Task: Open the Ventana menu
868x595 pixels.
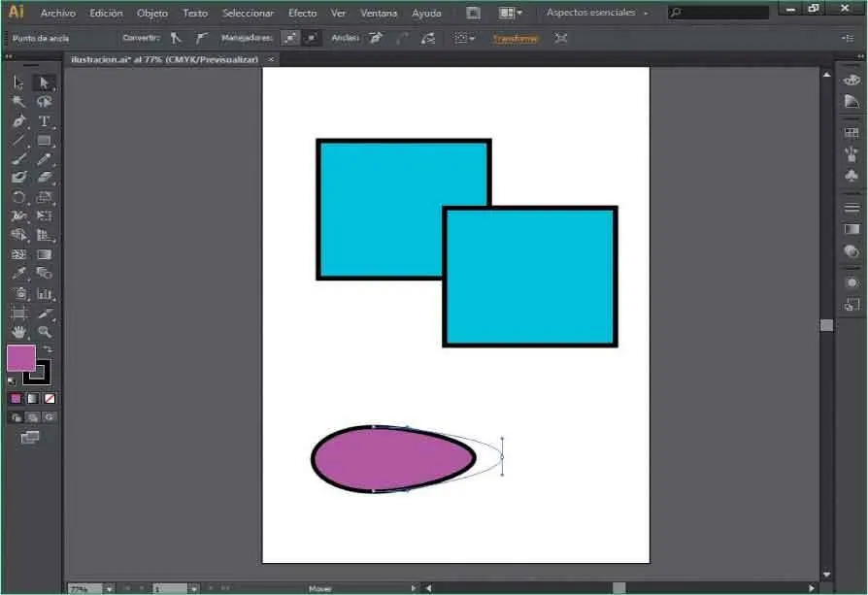Action: tap(379, 13)
